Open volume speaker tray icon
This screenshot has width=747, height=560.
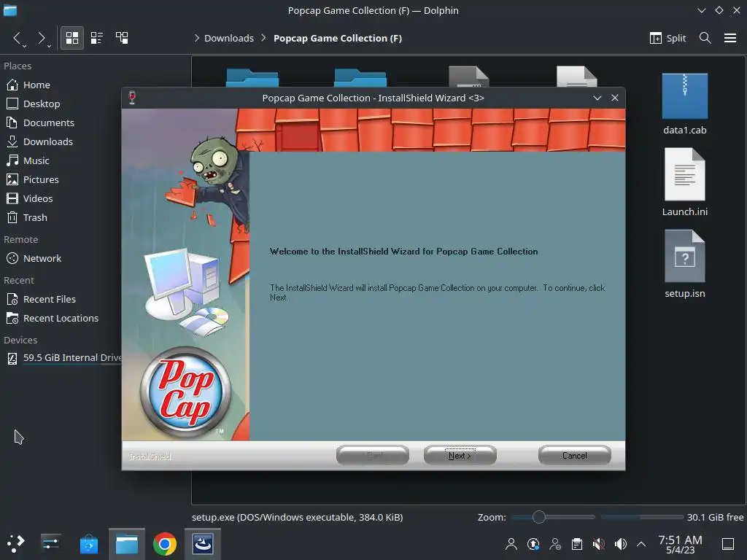(621, 544)
